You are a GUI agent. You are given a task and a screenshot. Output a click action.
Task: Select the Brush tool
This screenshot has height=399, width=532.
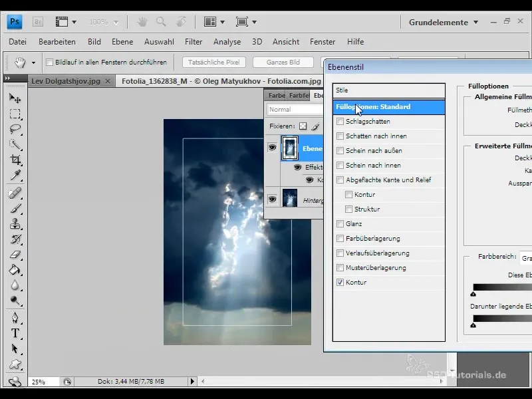[15, 209]
